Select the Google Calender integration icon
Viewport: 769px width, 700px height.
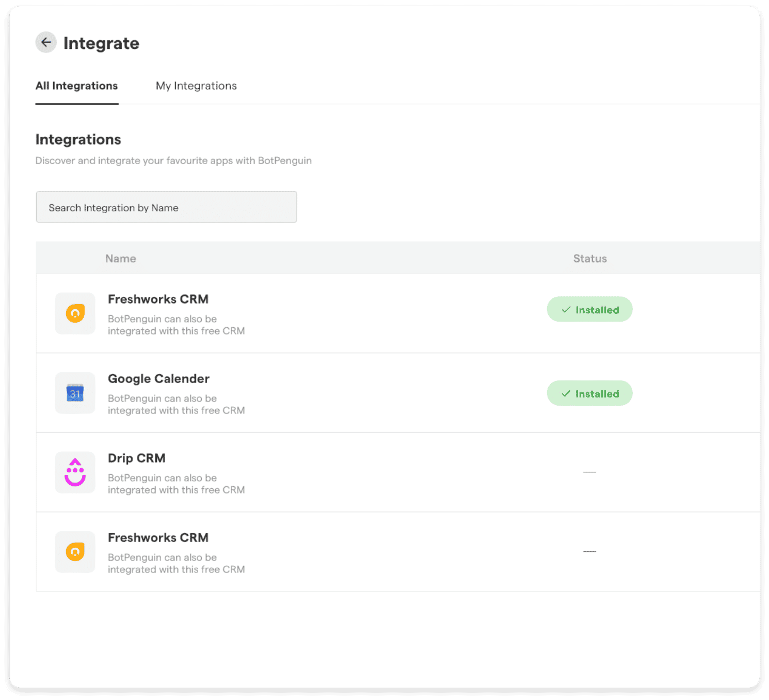pyautogui.click(x=74, y=393)
